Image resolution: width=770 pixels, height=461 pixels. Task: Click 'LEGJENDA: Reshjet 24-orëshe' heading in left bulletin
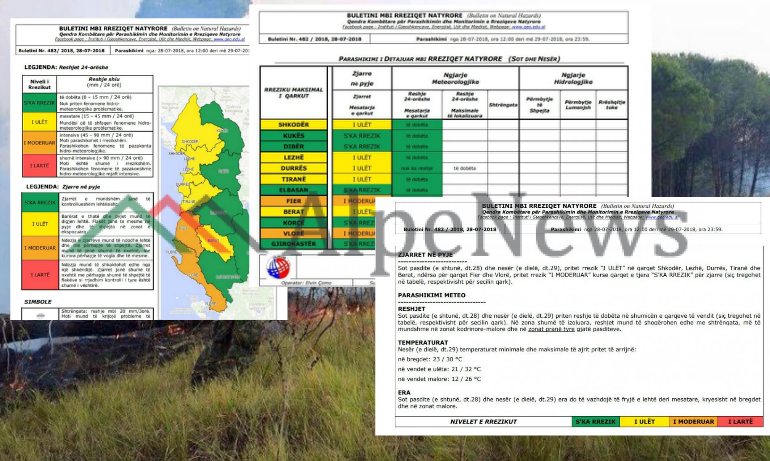66,67
